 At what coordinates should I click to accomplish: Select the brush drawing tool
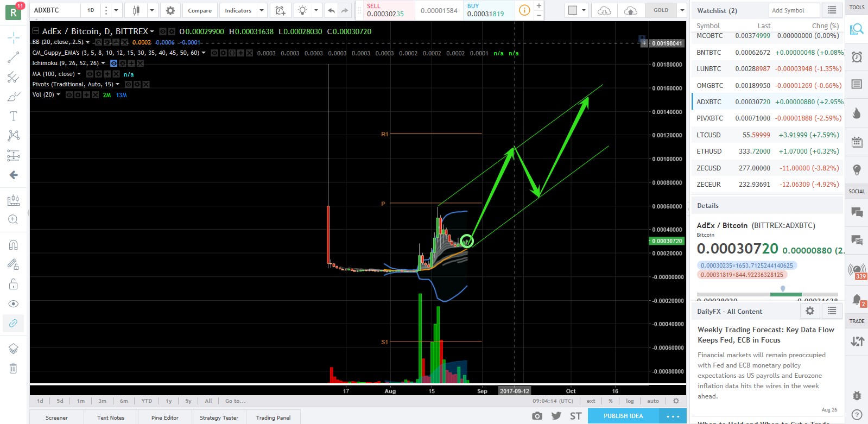point(14,97)
